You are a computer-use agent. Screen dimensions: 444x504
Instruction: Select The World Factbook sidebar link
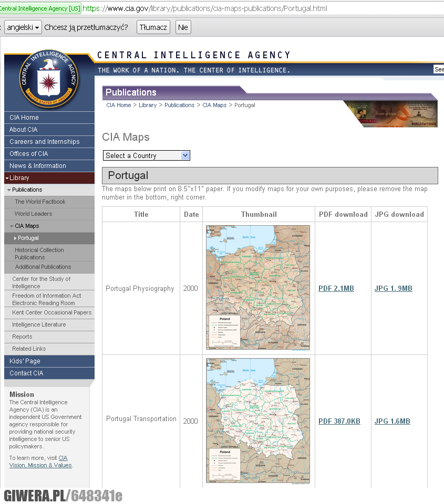[40, 202]
